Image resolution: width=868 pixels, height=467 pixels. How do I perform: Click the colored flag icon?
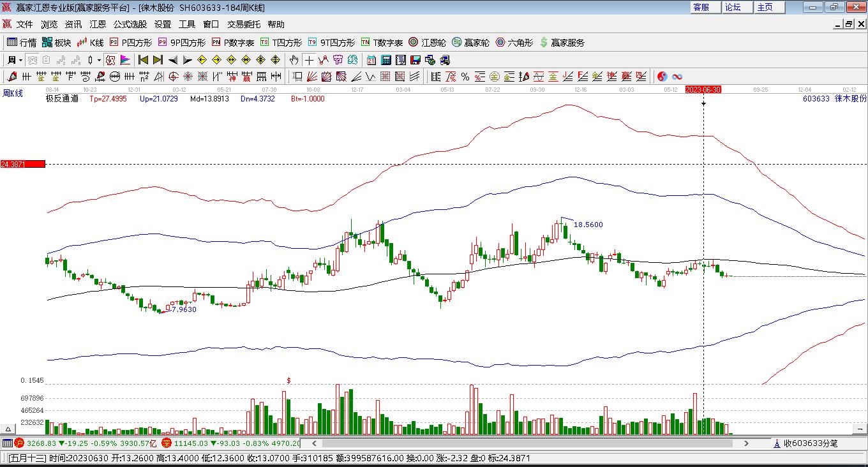click(125, 60)
